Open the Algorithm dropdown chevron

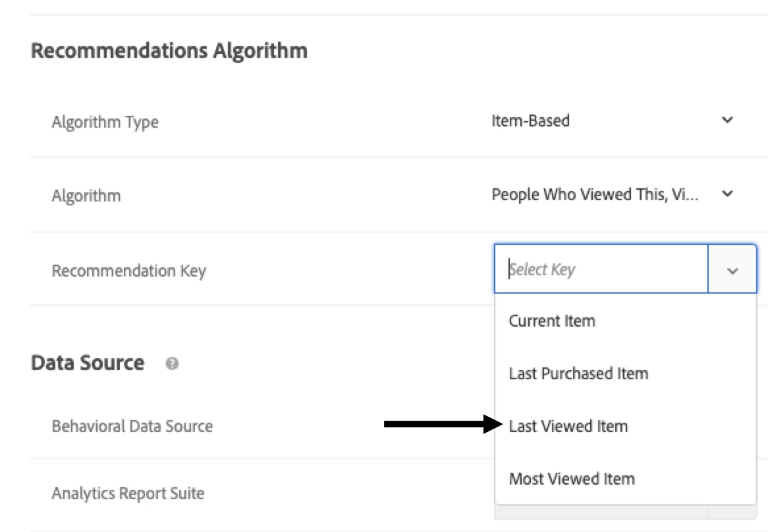(x=727, y=194)
